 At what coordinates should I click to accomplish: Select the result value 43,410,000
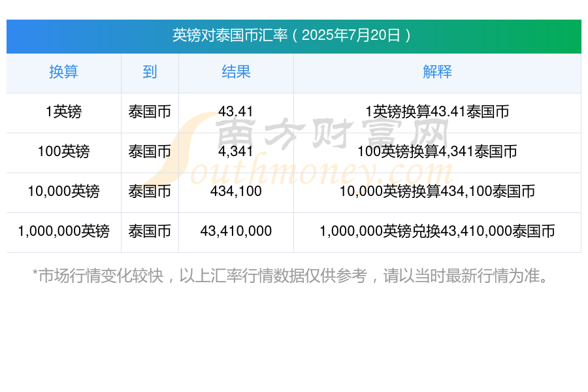(x=236, y=231)
